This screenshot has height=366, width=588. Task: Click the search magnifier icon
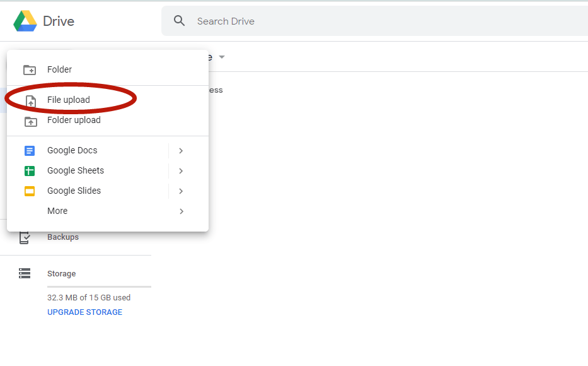[179, 21]
